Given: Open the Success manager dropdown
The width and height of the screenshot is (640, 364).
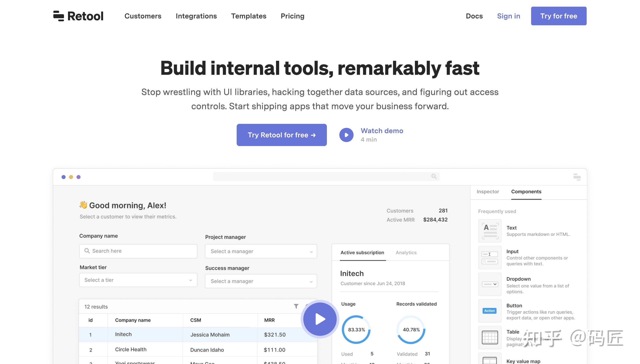Looking at the screenshot, I should click(x=260, y=281).
